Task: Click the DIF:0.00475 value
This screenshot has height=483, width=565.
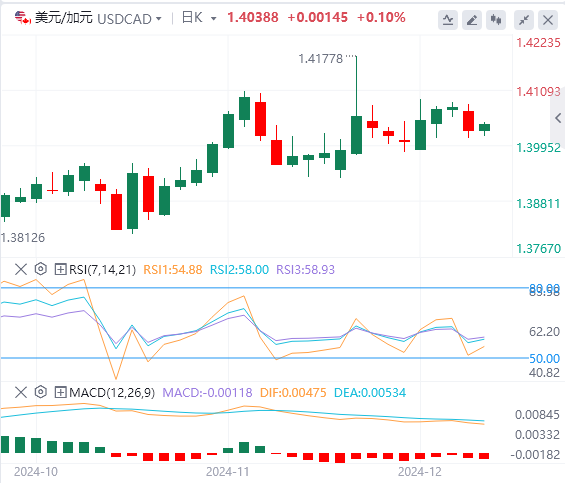Action: pos(293,393)
